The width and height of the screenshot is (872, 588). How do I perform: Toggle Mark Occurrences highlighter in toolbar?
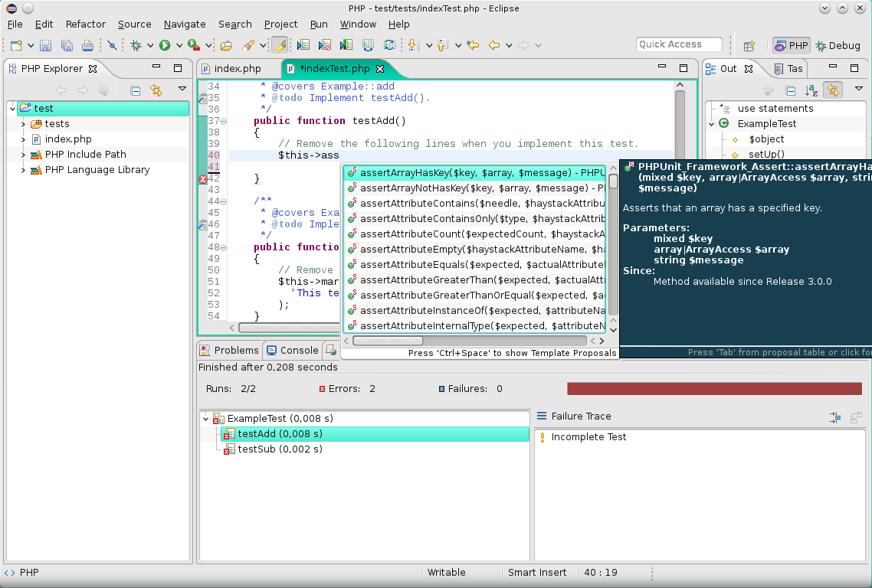280,45
